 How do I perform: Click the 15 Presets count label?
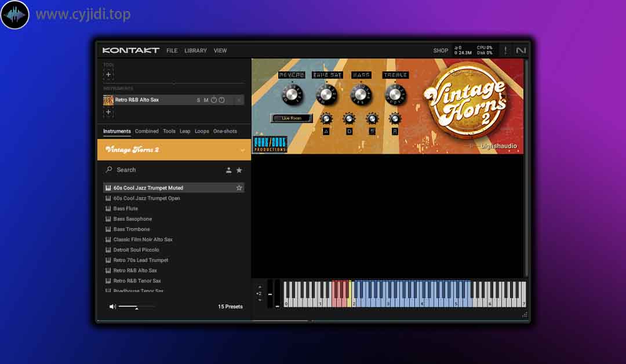pyautogui.click(x=230, y=307)
